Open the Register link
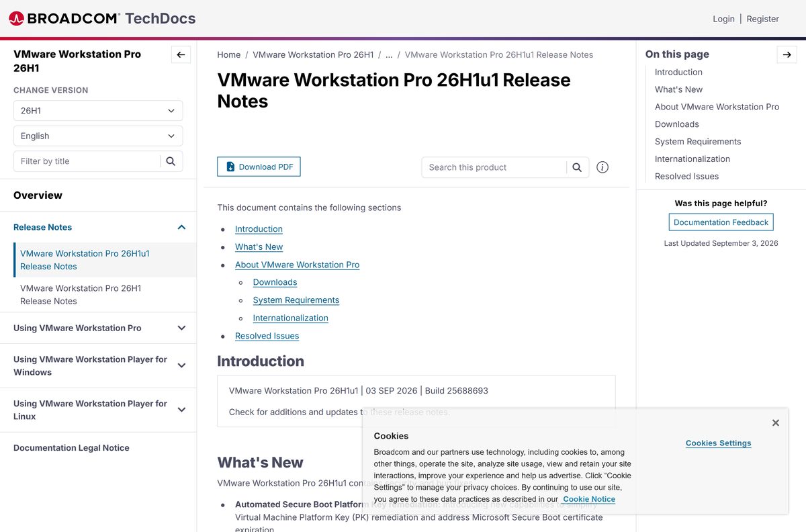 [x=763, y=19]
